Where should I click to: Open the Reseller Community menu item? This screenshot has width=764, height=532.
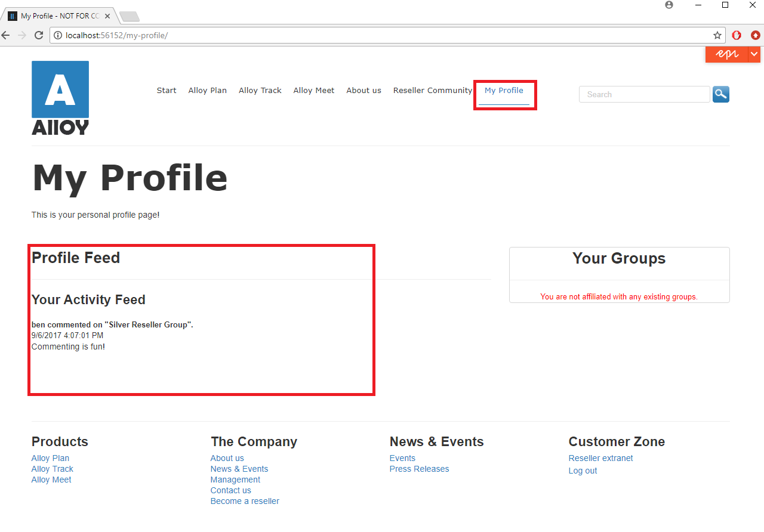(432, 90)
